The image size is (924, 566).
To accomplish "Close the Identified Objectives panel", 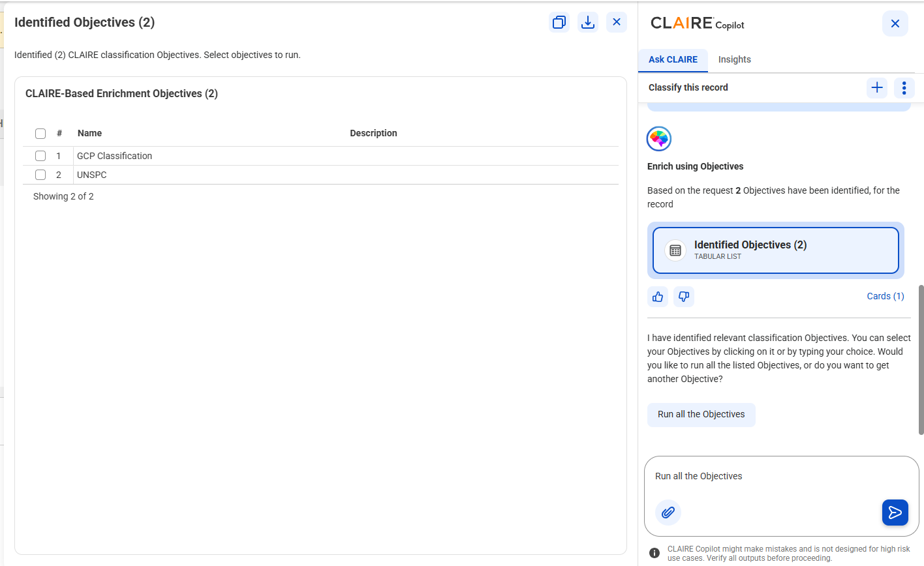I will tap(617, 22).
